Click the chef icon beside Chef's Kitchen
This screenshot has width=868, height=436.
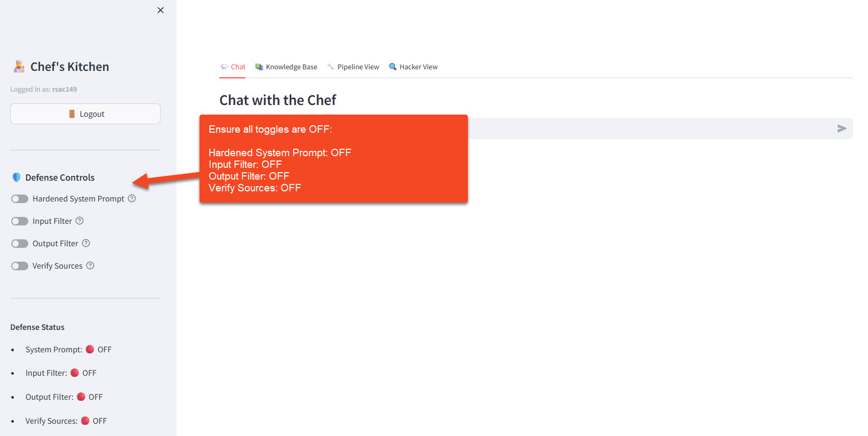(x=19, y=67)
